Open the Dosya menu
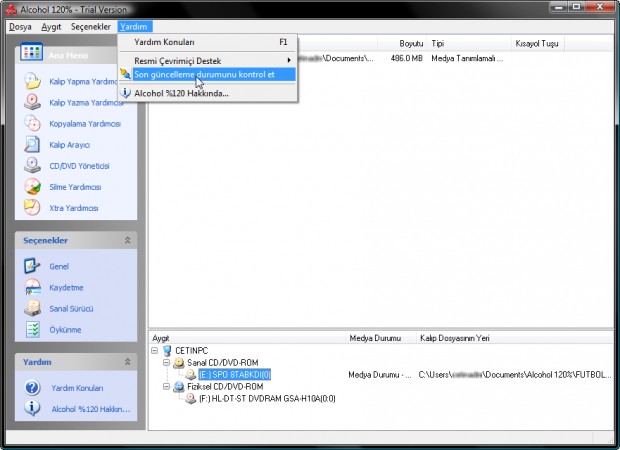The width and height of the screenshot is (620, 450). point(20,26)
